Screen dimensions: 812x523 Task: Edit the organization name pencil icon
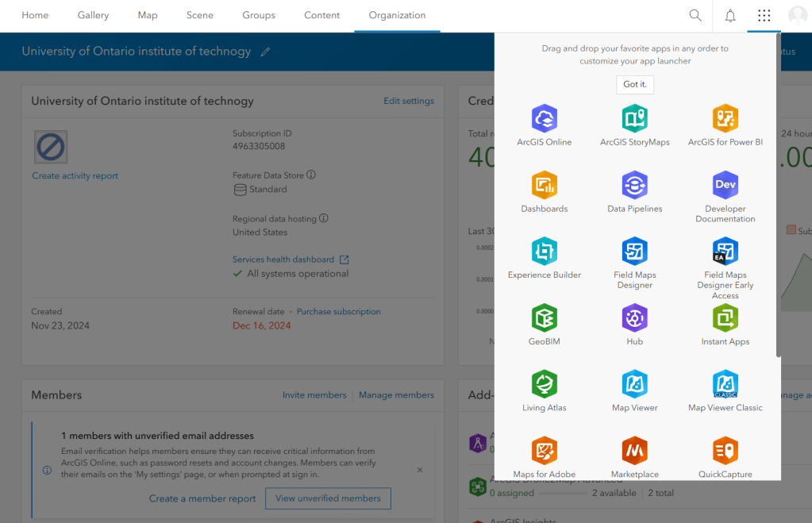coord(265,52)
